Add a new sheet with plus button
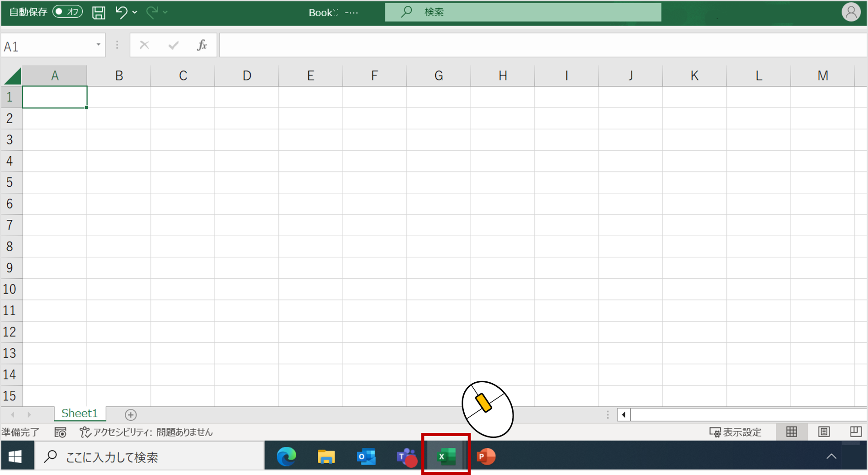The width and height of the screenshot is (868, 475). coord(131,414)
